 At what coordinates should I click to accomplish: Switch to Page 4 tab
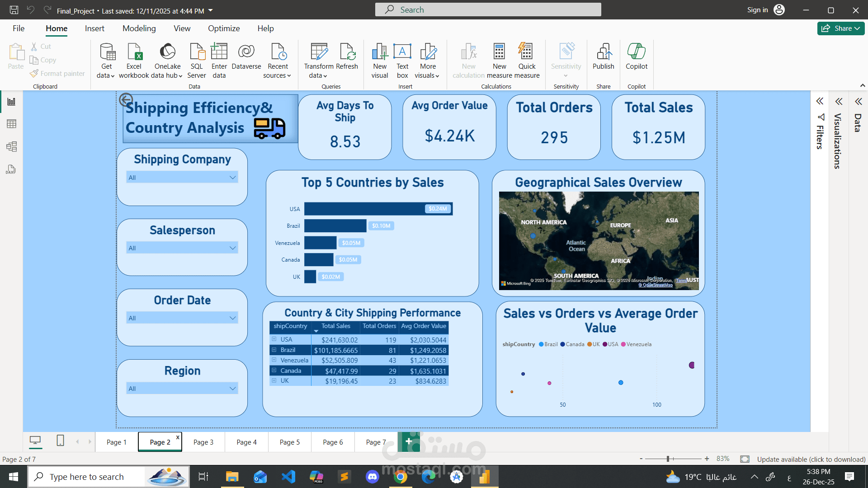point(246,442)
